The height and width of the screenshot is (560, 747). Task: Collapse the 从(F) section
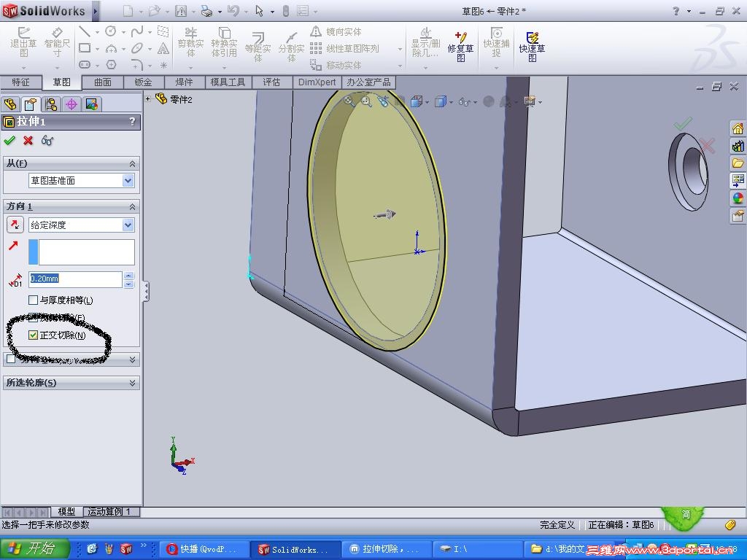(x=132, y=164)
